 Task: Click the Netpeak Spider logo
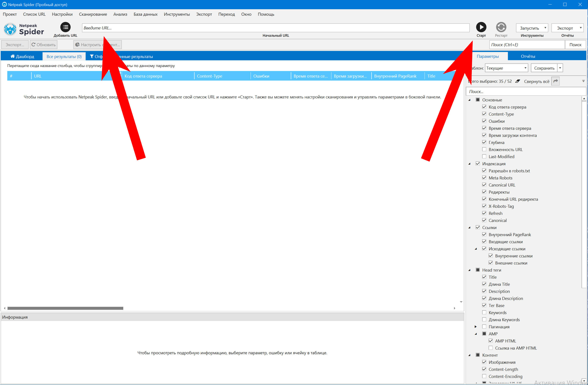point(24,29)
